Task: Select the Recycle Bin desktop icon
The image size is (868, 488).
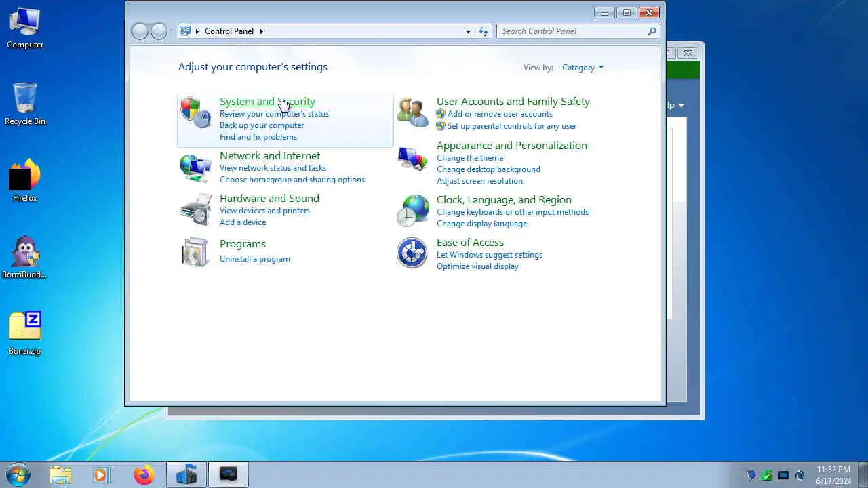Action: [x=25, y=104]
